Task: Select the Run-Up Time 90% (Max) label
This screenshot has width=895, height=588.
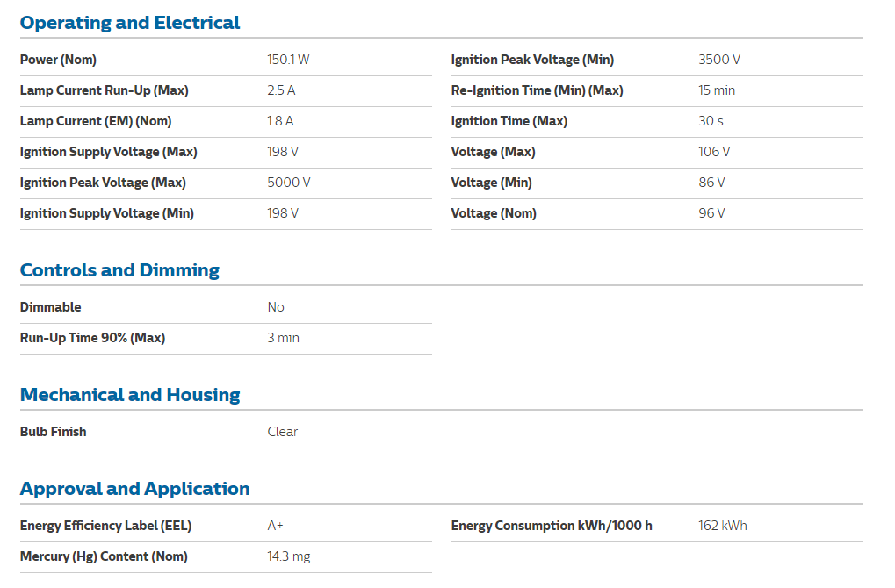Action: pyautogui.click(x=92, y=338)
